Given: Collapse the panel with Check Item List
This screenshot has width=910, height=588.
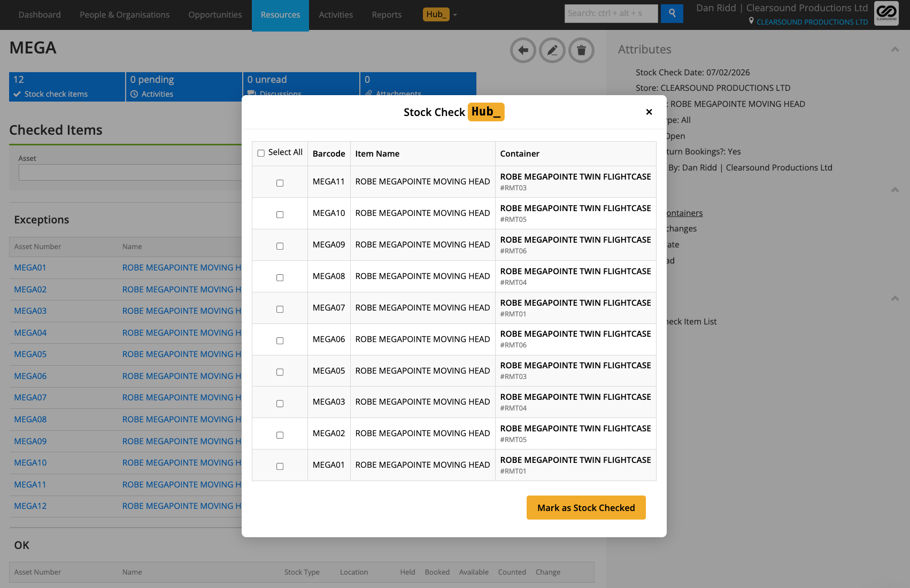Looking at the screenshot, I should (894, 298).
